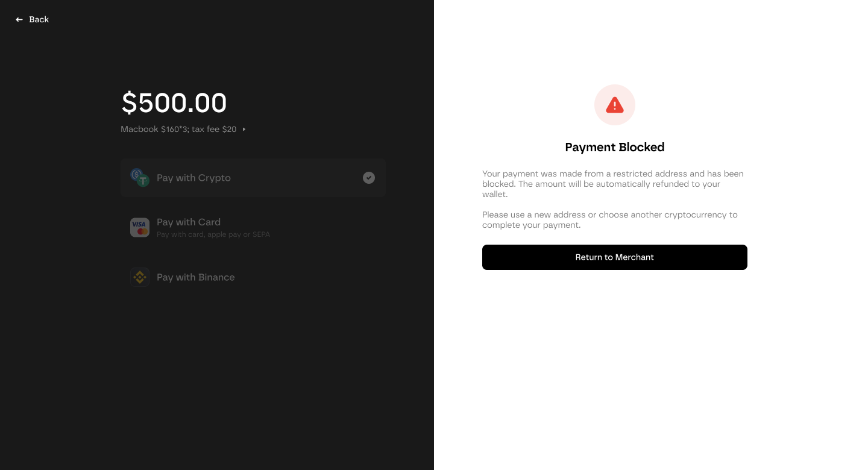
Task: Click the 'Pay with Binance' label text
Action: (196, 277)
